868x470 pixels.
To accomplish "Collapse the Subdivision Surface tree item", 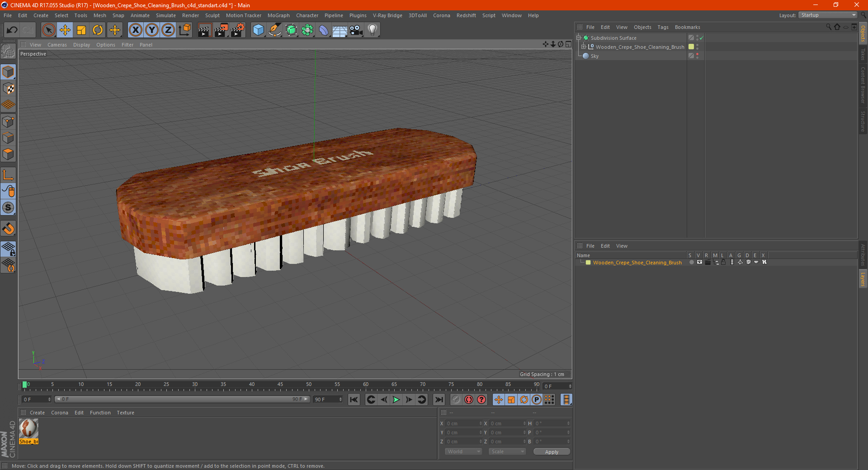I will tap(579, 38).
